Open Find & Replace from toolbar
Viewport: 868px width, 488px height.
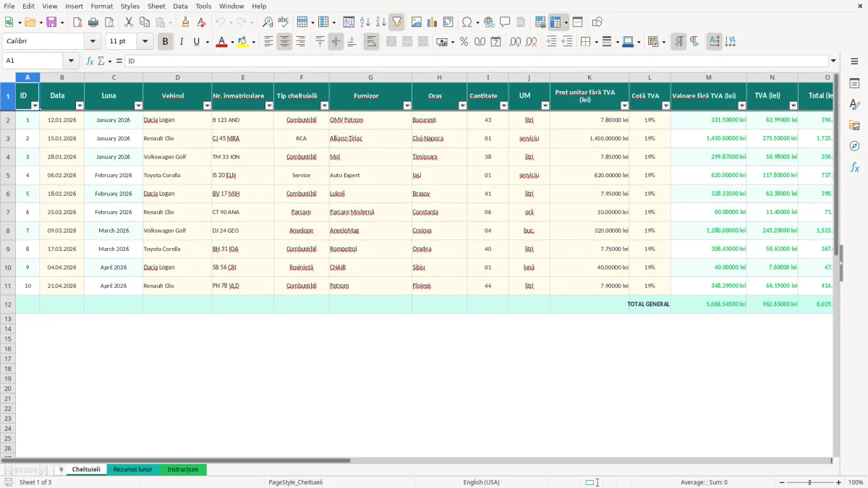pyautogui.click(x=268, y=22)
